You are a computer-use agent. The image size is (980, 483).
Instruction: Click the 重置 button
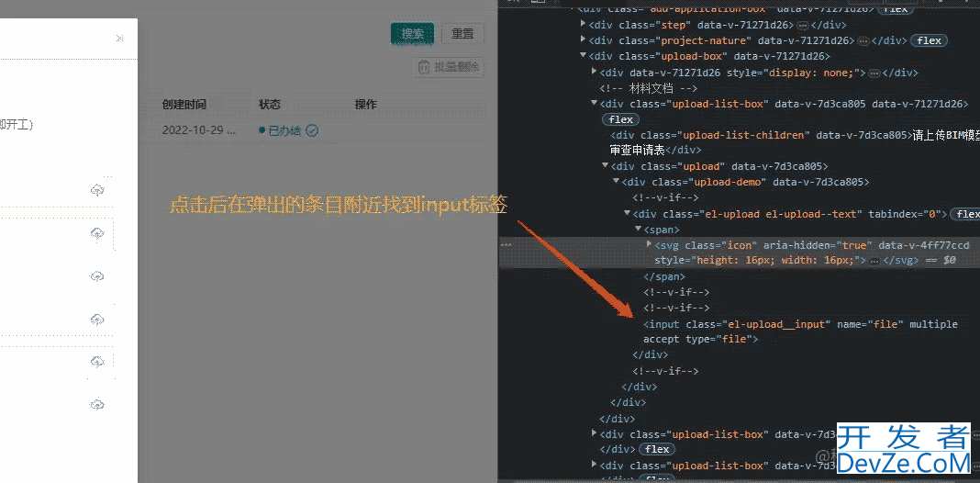tap(462, 34)
